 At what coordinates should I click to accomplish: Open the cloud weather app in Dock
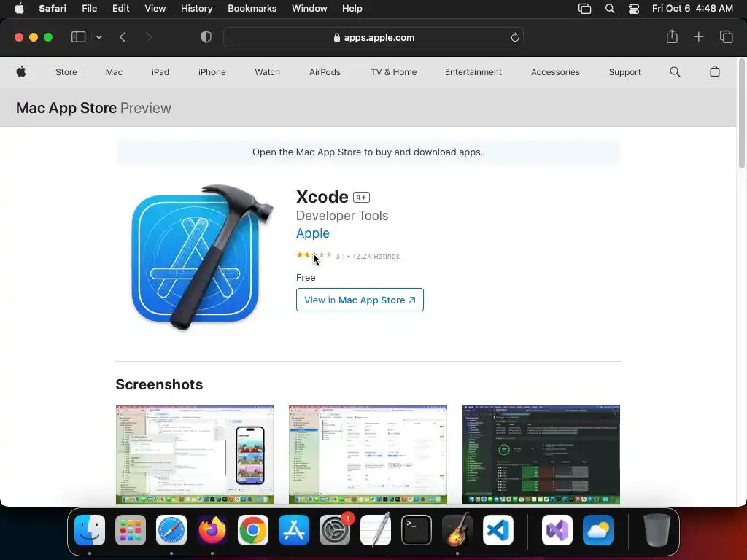598,530
